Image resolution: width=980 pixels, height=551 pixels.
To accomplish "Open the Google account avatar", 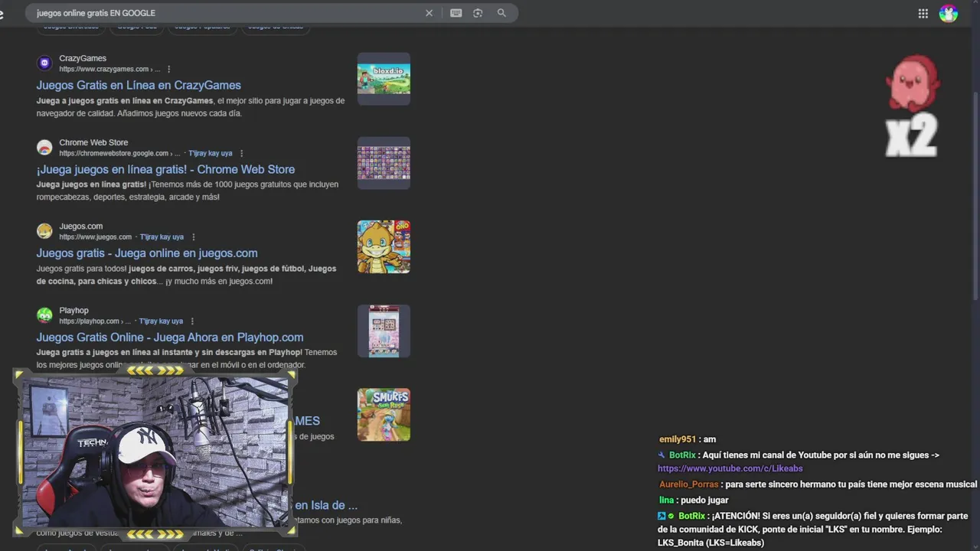I will pos(949,14).
